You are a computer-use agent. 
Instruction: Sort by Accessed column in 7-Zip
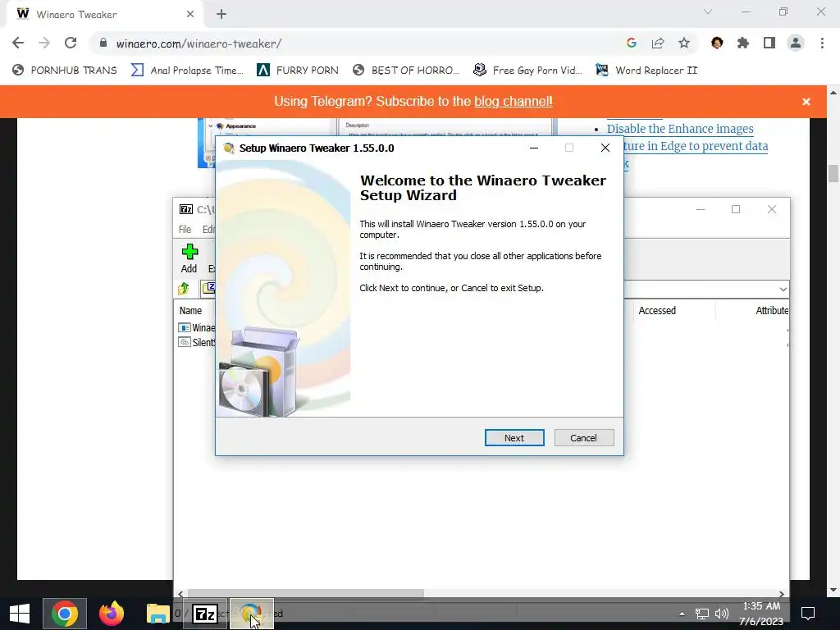(657, 311)
